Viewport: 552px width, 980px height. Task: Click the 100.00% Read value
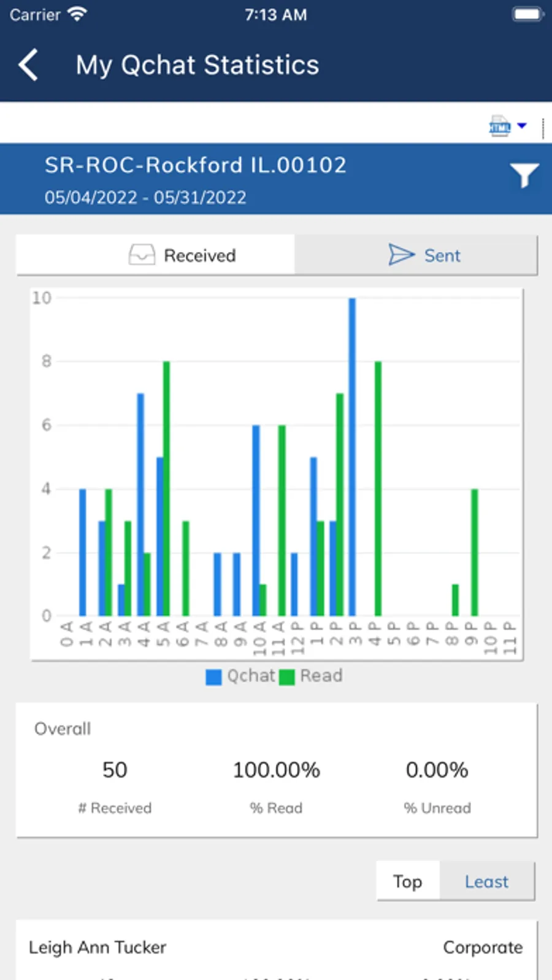pyautogui.click(x=276, y=770)
